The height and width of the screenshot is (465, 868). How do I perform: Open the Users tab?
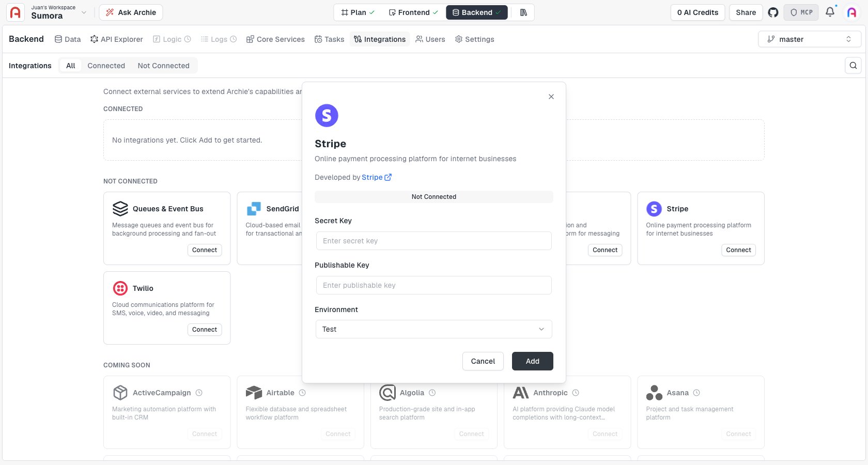[430, 39]
